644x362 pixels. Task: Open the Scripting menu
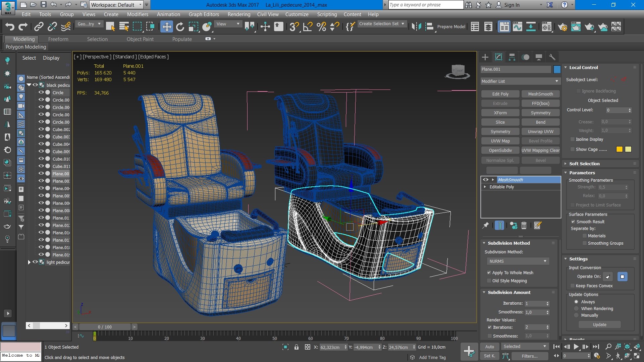[x=327, y=14]
